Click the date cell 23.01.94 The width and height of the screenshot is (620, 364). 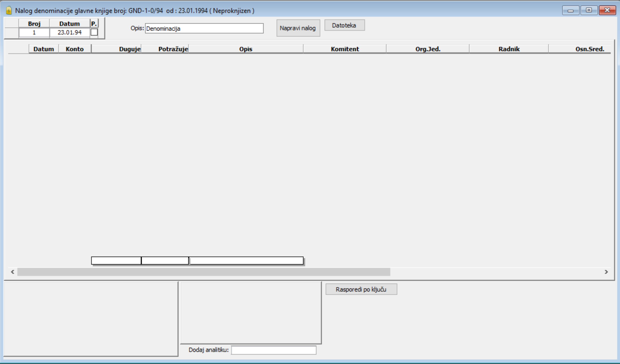coord(69,33)
